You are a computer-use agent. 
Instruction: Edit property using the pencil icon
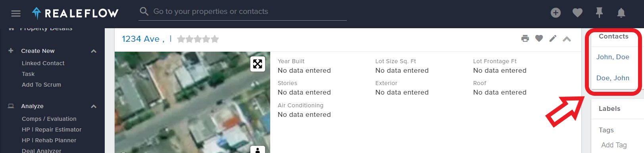[553, 39]
